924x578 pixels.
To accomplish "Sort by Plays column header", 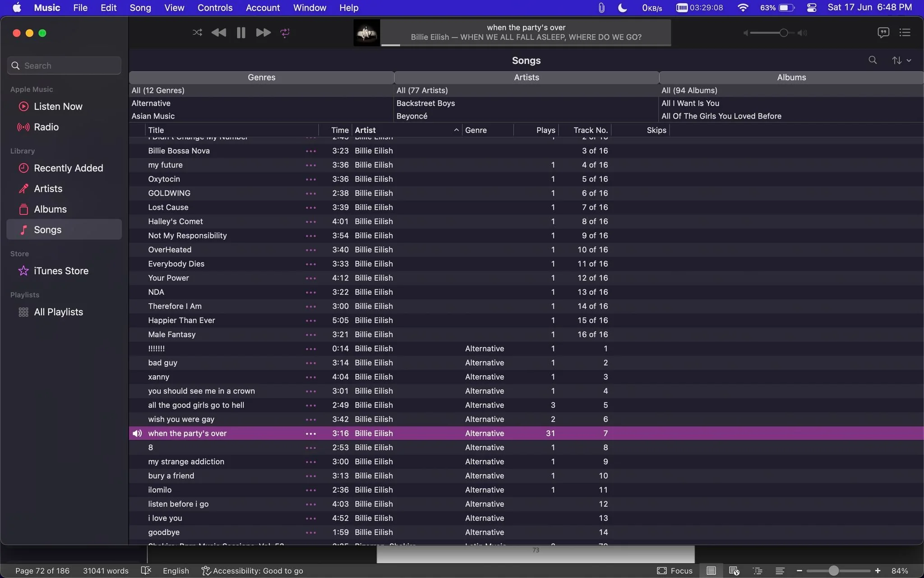I will 536,130.
